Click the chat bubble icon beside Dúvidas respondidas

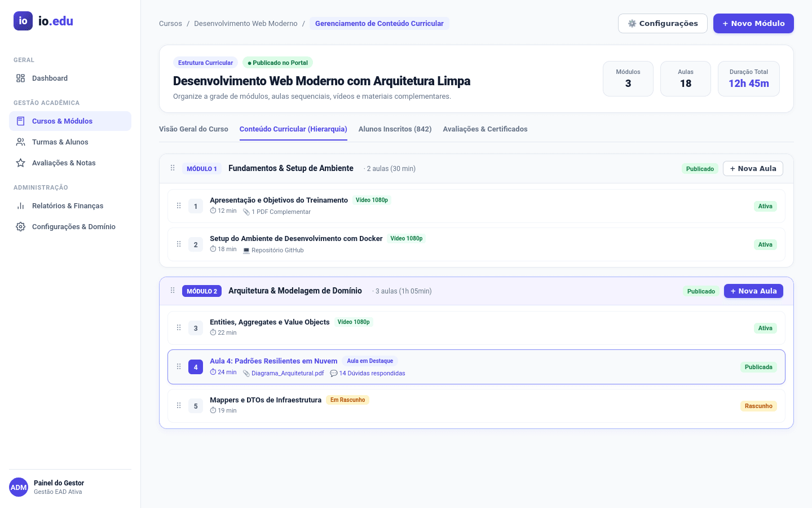[x=334, y=374]
